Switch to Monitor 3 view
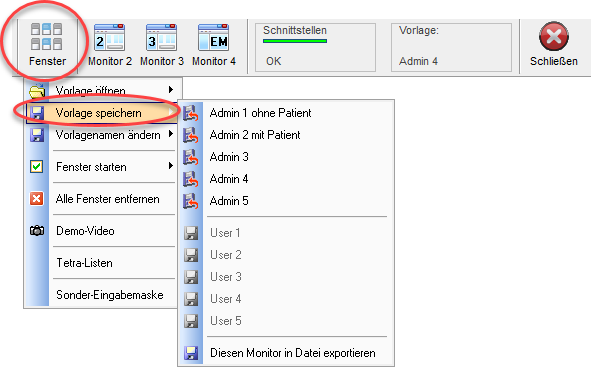This screenshot has width=591, height=367. pyautogui.click(x=162, y=45)
